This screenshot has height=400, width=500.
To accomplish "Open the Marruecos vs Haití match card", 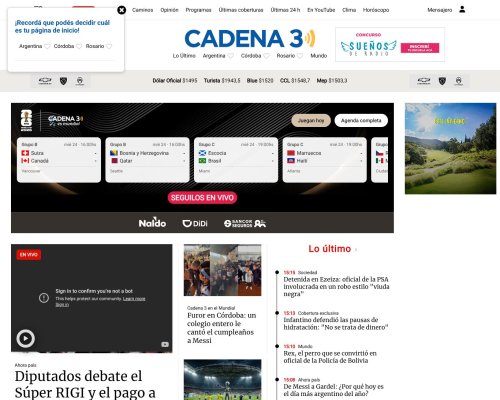I will click(x=325, y=160).
